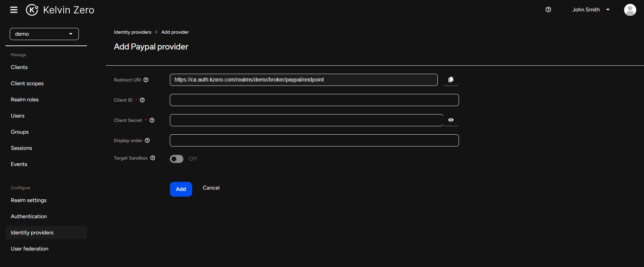Open help tooltip for Client Secret
Viewport: 644px width, 267px height.
152,120
